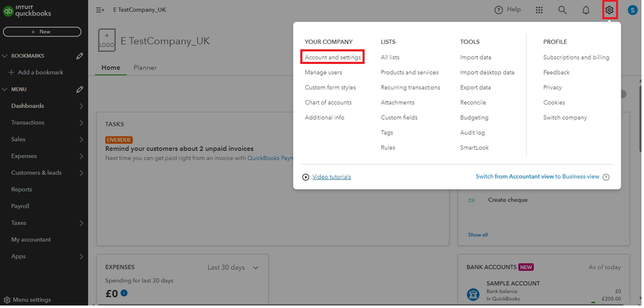
Task: Open the apps grid icon
Action: tap(539, 10)
